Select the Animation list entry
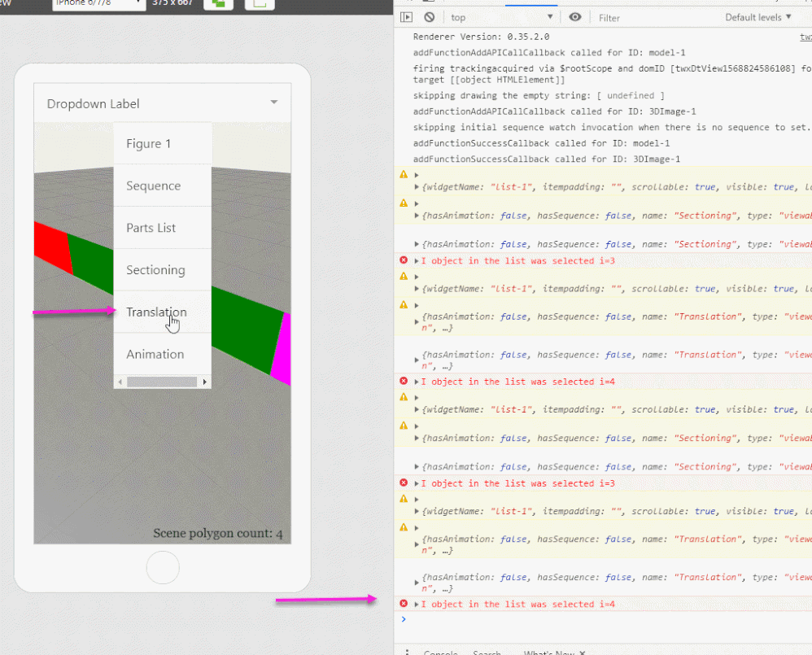812x655 pixels. pyautogui.click(x=155, y=354)
